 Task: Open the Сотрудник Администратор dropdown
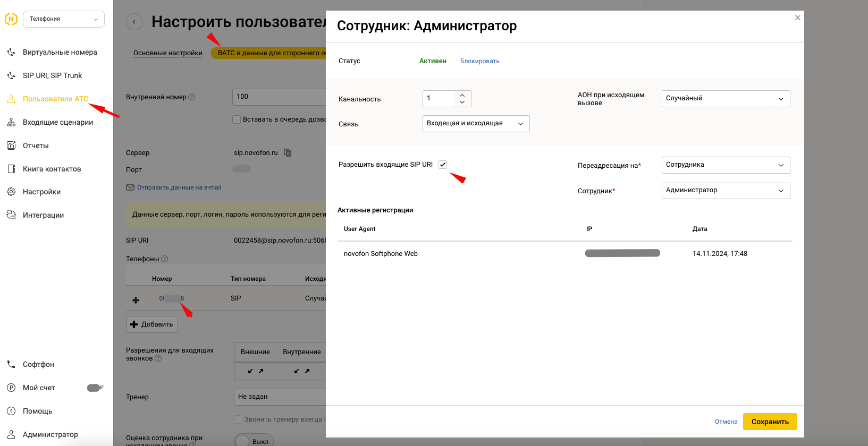coord(726,191)
